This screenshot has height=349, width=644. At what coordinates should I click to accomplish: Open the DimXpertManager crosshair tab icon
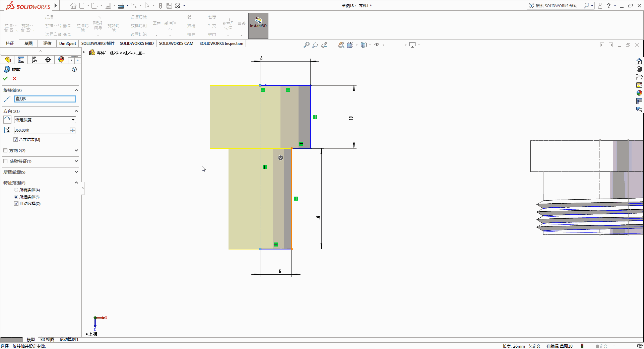[x=48, y=60]
